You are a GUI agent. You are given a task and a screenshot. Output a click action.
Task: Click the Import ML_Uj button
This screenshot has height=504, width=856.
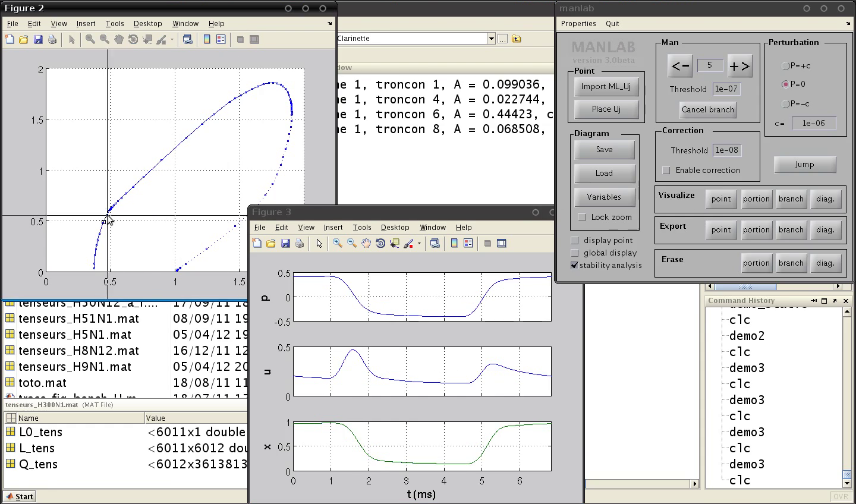[x=606, y=87]
